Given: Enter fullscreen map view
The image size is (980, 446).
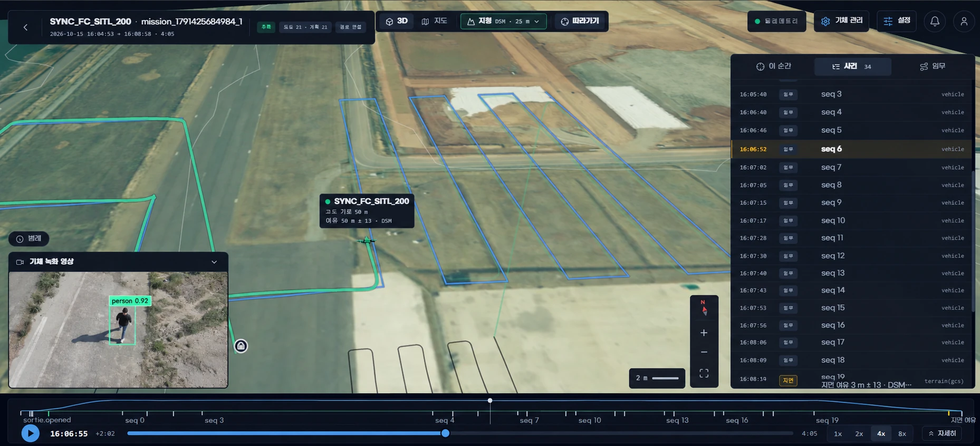Looking at the screenshot, I should (x=704, y=373).
